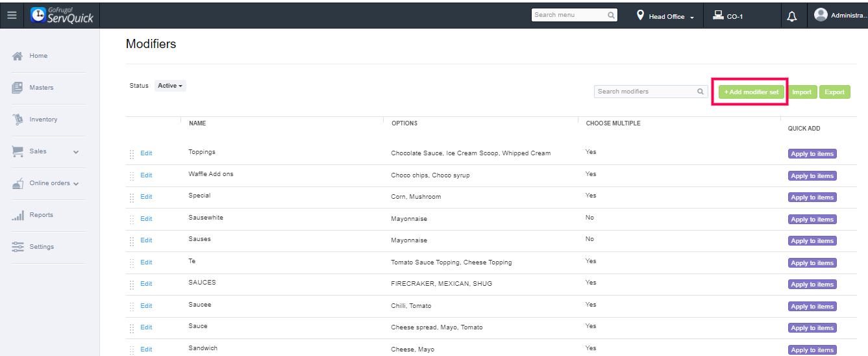The width and height of the screenshot is (868, 356).
Task: Apply Saucee modifier to items
Action: click(x=812, y=307)
